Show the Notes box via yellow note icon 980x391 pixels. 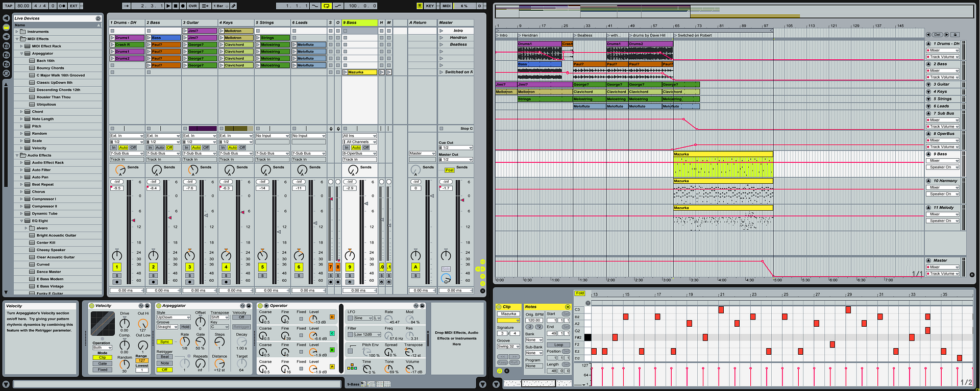[499, 371]
